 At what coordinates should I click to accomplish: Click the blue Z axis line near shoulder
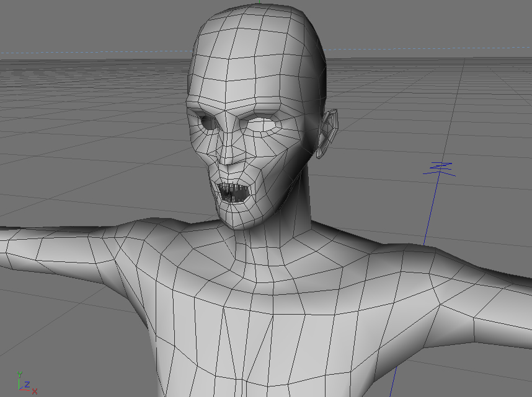pyautogui.click(x=431, y=210)
